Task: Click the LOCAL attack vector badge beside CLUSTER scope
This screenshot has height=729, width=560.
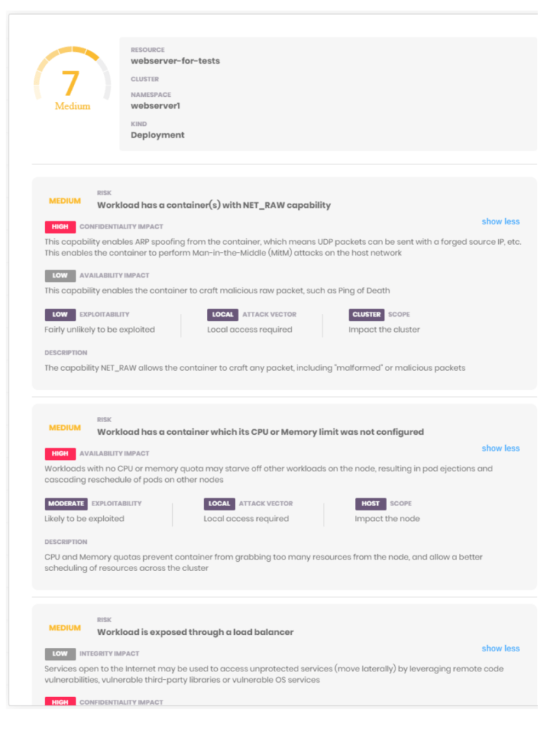Action: click(223, 314)
